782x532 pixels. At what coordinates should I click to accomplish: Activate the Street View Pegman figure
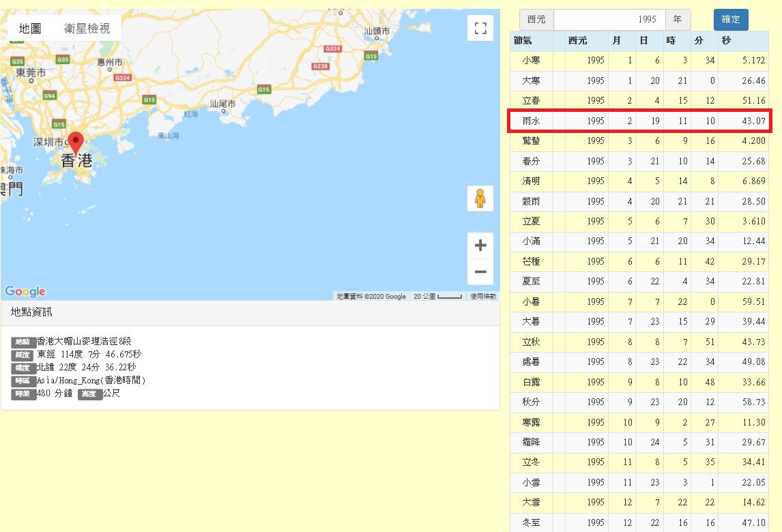click(480, 198)
